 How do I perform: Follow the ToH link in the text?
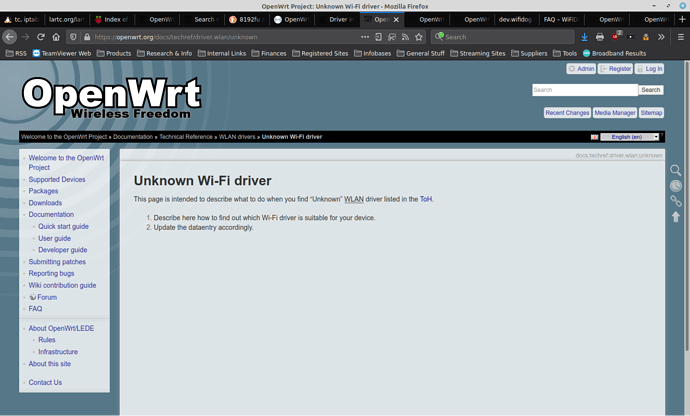coord(426,199)
